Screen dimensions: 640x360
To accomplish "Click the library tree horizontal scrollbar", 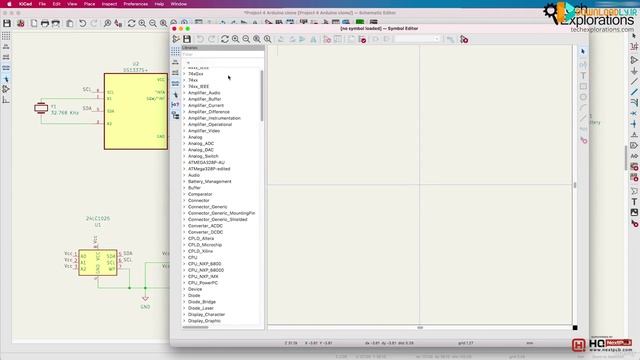I will (x=196, y=327).
